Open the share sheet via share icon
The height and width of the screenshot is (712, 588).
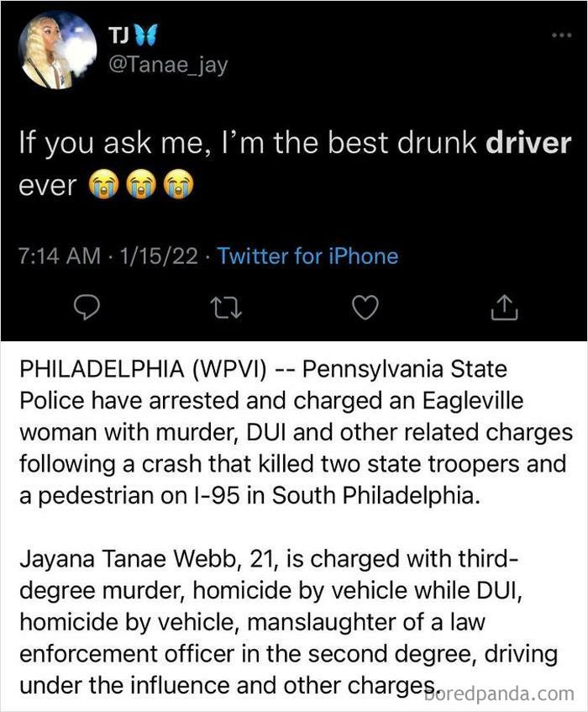click(x=504, y=308)
